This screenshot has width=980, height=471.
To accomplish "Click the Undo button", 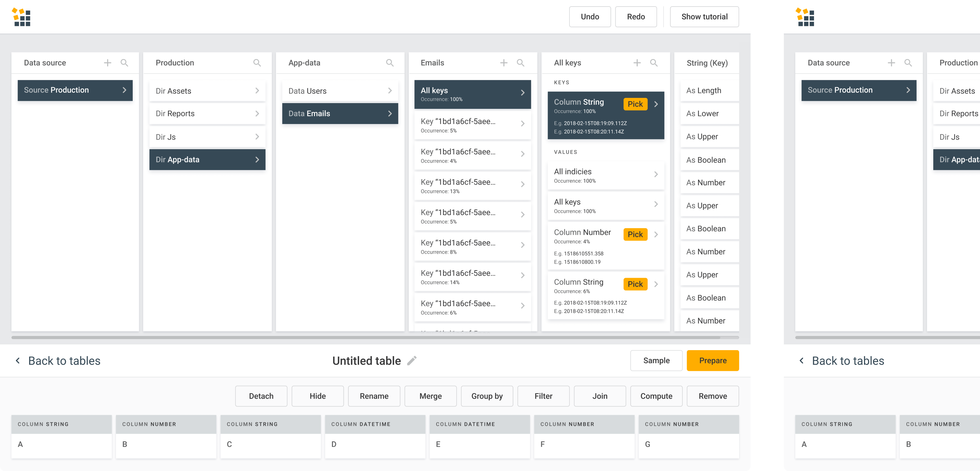I will pos(590,17).
